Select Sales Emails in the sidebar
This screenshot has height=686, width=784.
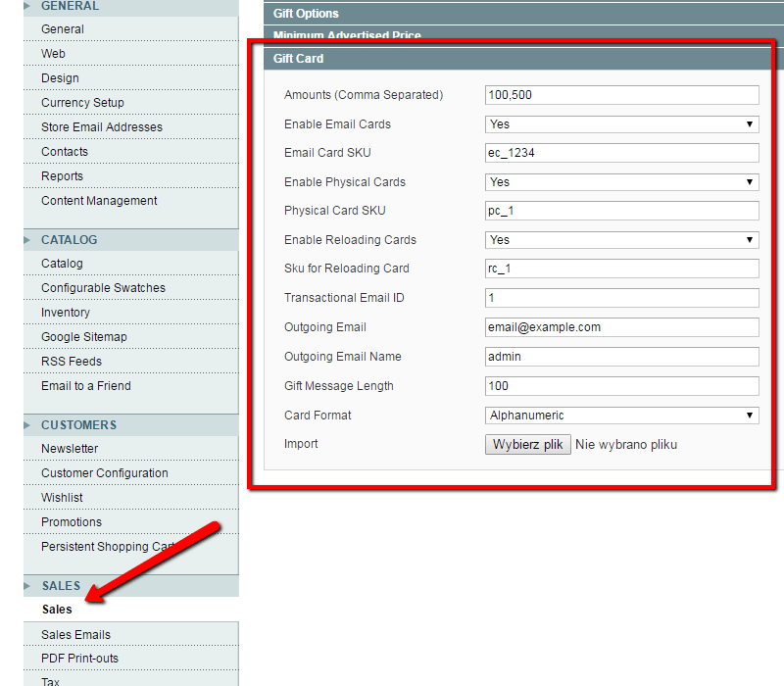pyautogui.click(x=75, y=635)
